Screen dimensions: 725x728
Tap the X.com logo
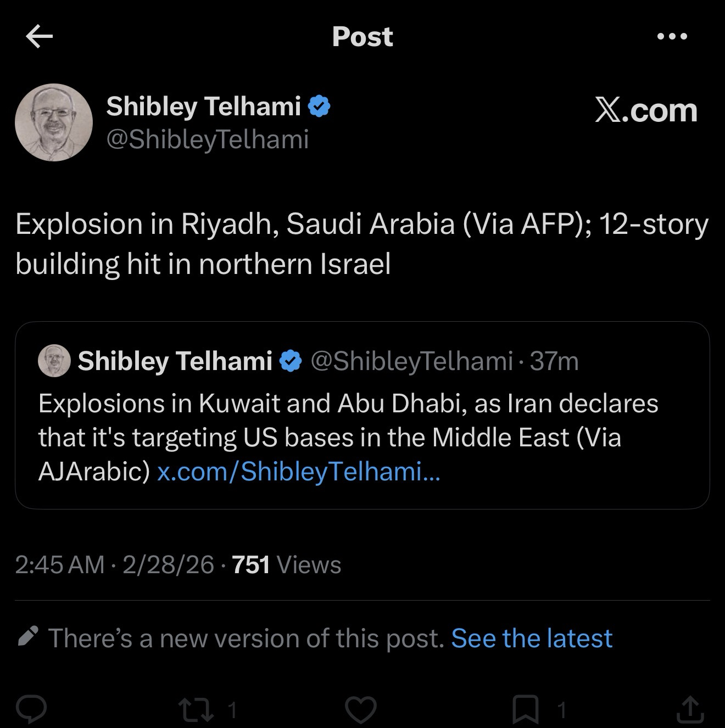click(646, 110)
